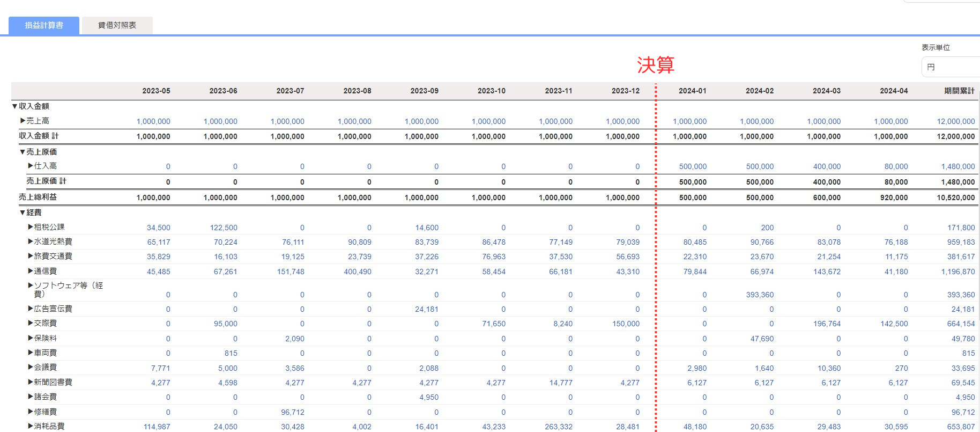Viewport: 980px width, 432px height.
Task: Switch to the 貸借対照表 tab
Action: (x=117, y=25)
